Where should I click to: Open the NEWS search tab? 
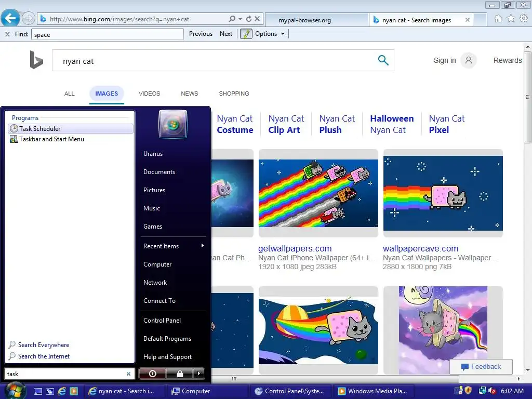click(x=189, y=94)
